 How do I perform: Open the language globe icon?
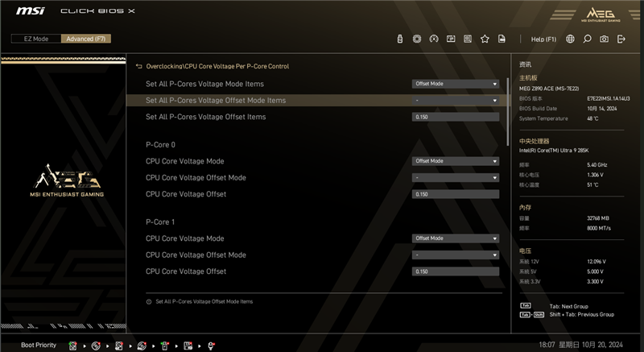(x=570, y=39)
